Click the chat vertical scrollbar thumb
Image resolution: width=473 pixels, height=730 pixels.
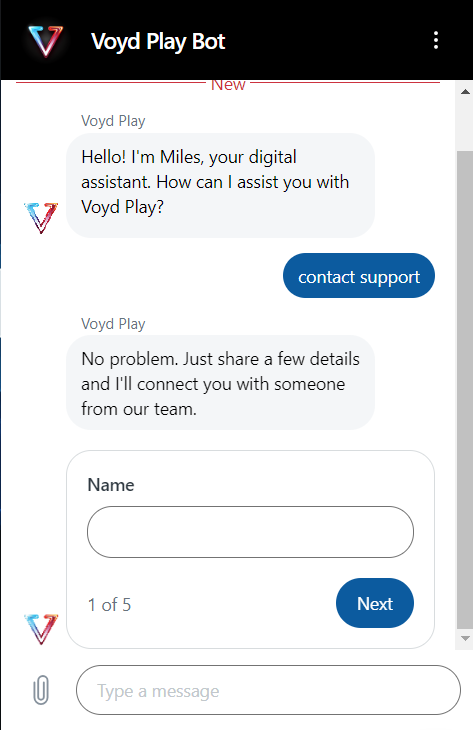coord(465,389)
